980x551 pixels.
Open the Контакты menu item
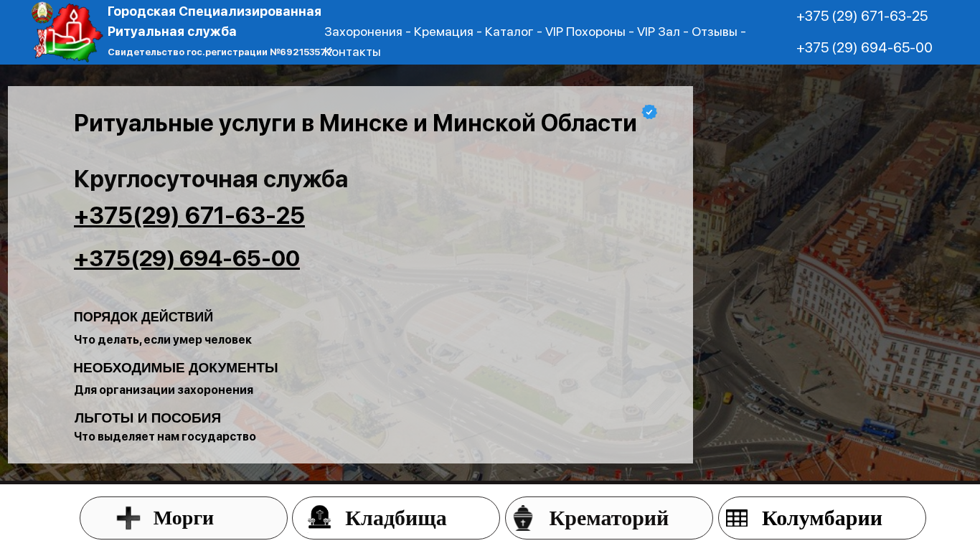click(x=352, y=52)
